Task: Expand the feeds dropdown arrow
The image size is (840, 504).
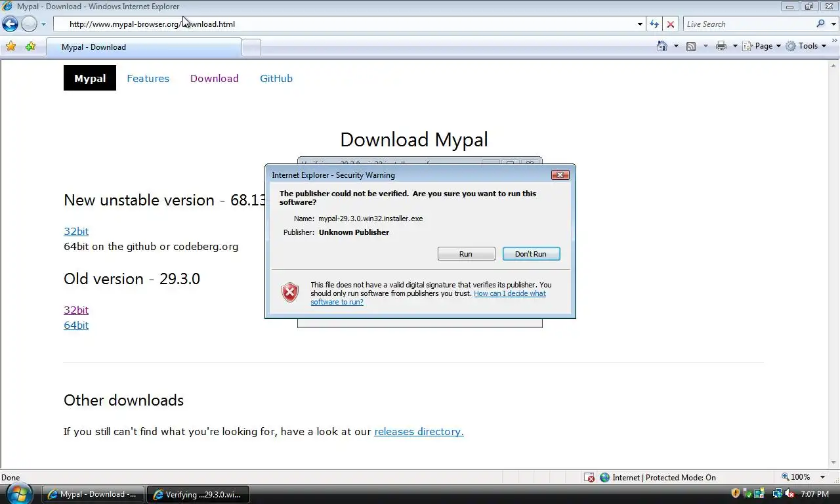Action: tap(705, 46)
